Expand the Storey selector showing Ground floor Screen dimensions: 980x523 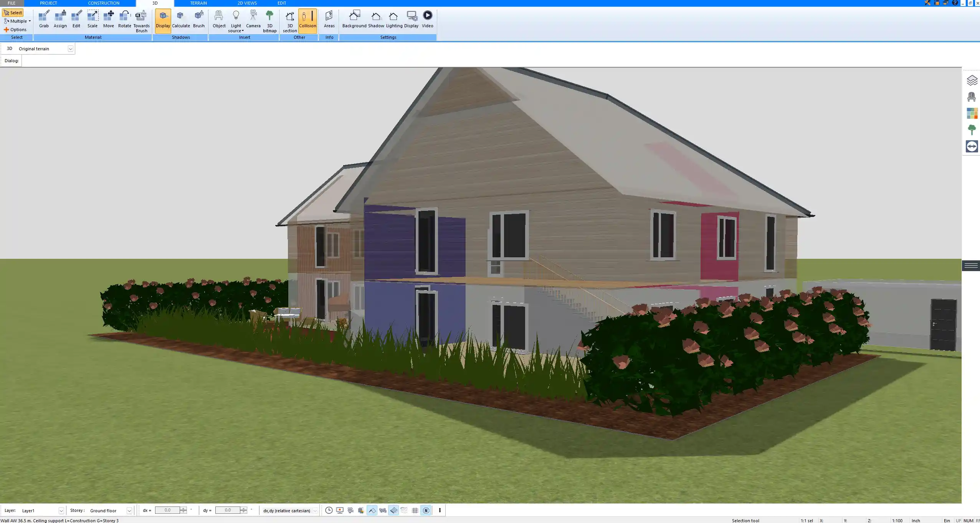pos(130,510)
